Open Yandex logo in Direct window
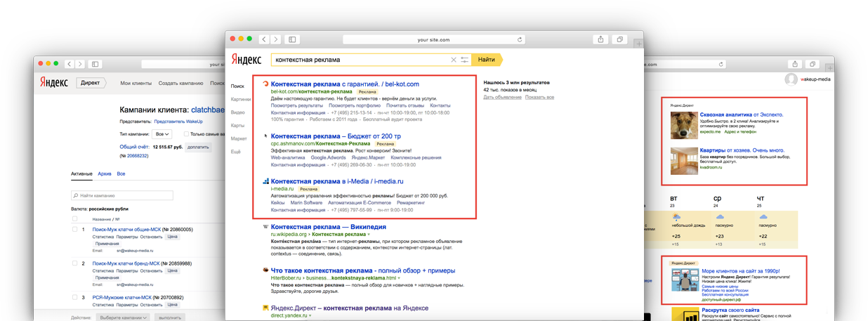 tap(53, 82)
